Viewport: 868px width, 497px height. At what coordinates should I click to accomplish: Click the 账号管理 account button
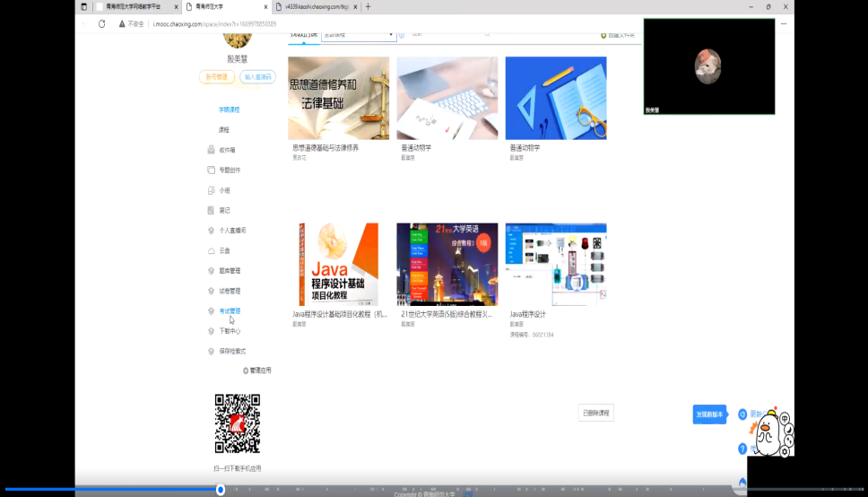pos(216,77)
